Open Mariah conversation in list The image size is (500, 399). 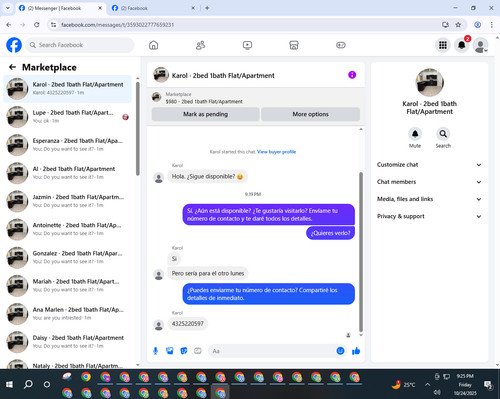[67, 286]
